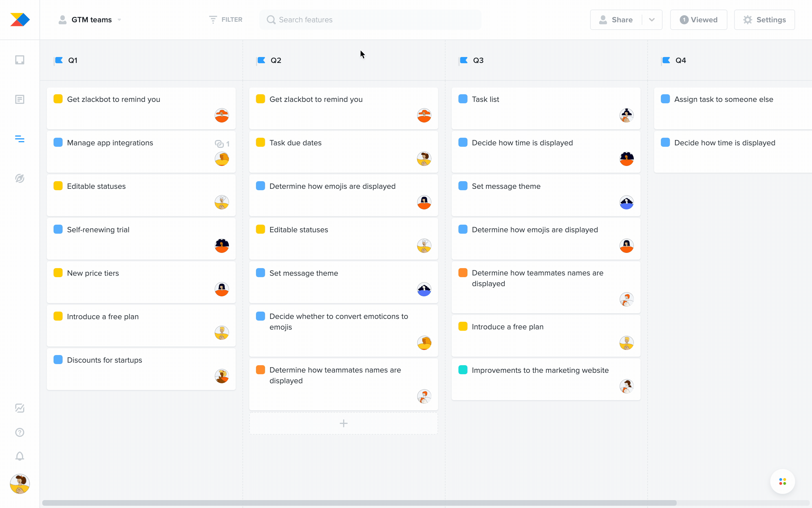Open the Share options chevron
Image resolution: width=812 pixels, height=508 pixels.
pos(652,19)
